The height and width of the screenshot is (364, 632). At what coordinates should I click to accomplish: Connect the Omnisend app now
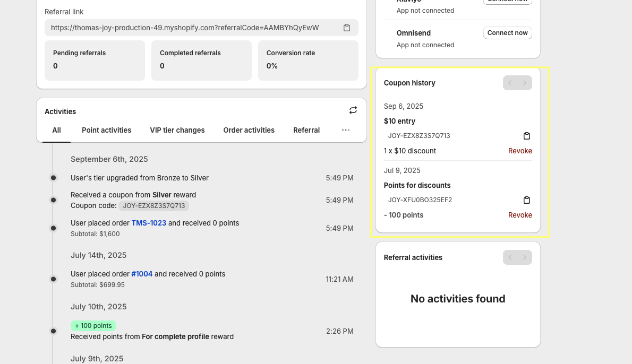click(x=507, y=33)
